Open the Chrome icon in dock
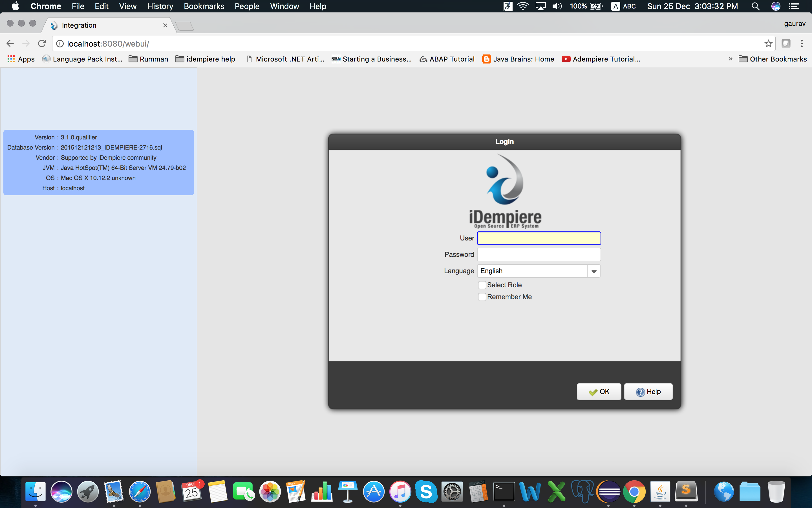Viewport: 812px width, 508px height. tap(634, 492)
